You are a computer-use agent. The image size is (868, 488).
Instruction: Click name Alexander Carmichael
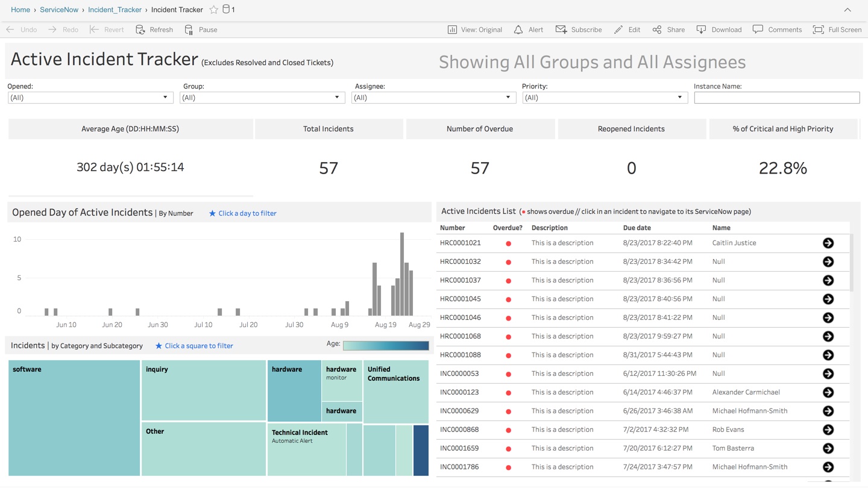[x=746, y=392]
